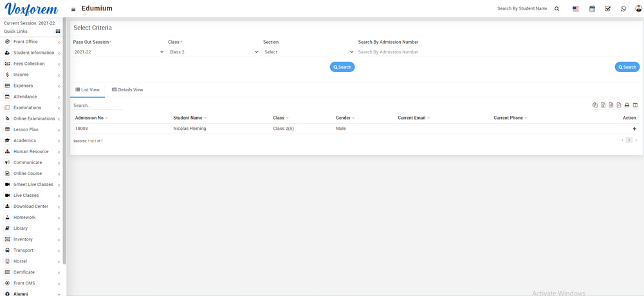Open the Quick Links grid icon
This screenshot has height=296, width=644.
point(58,32)
